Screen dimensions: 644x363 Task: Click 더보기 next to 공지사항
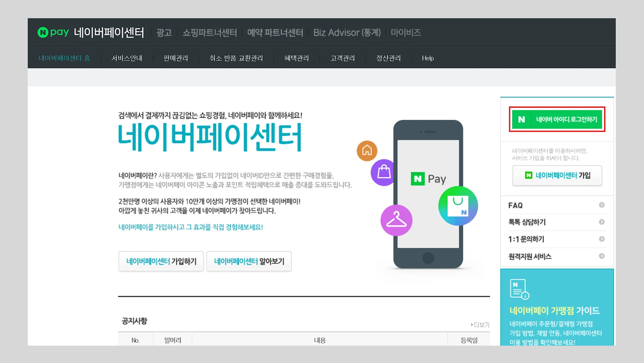click(480, 324)
